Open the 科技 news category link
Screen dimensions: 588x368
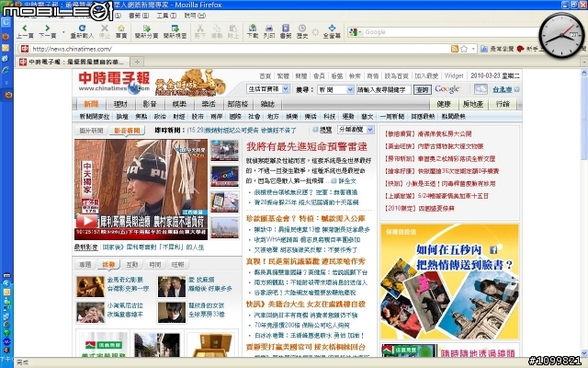pos(329,117)
